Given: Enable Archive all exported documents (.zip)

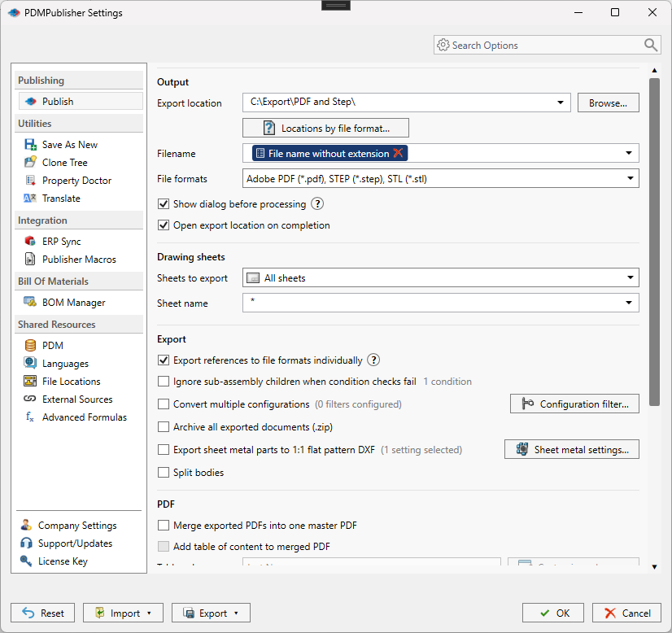Looking at the screenshot, I should [x=164, y=427].
